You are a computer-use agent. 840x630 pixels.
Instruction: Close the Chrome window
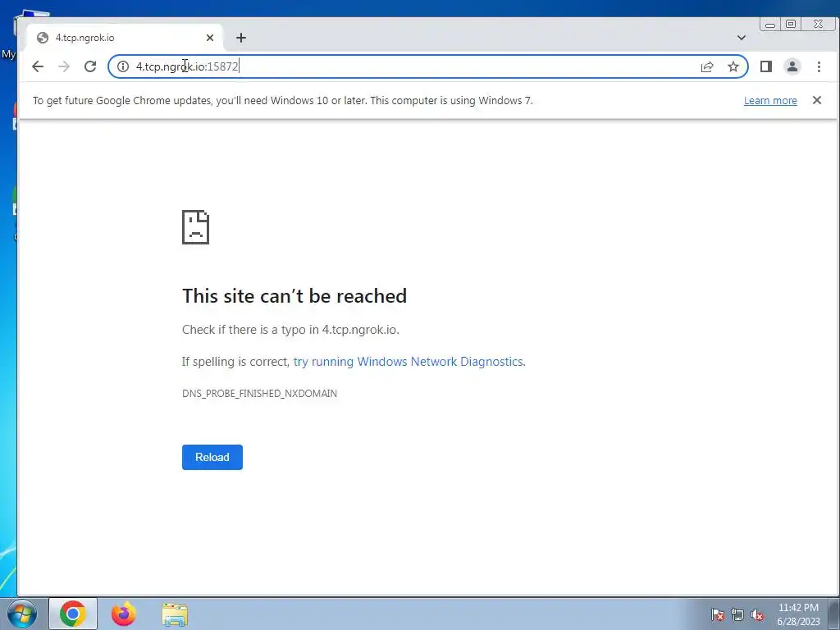(819, 24)
